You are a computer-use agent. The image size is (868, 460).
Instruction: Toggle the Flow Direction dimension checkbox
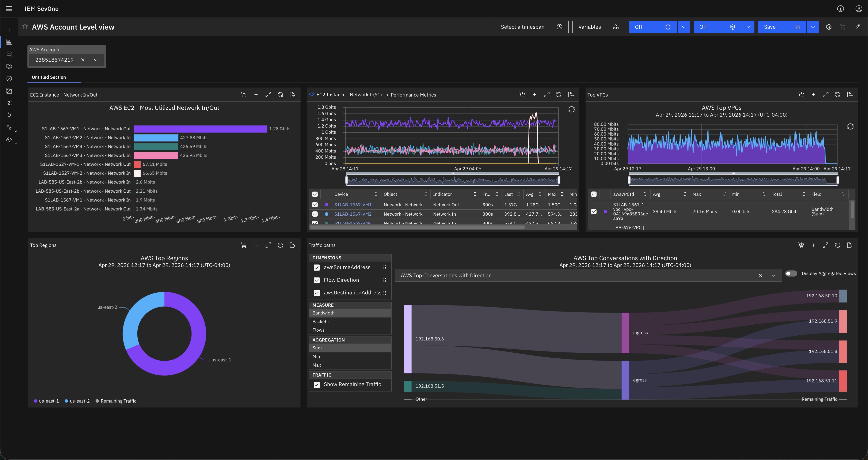pyautogui.click(x=316, y=280)
